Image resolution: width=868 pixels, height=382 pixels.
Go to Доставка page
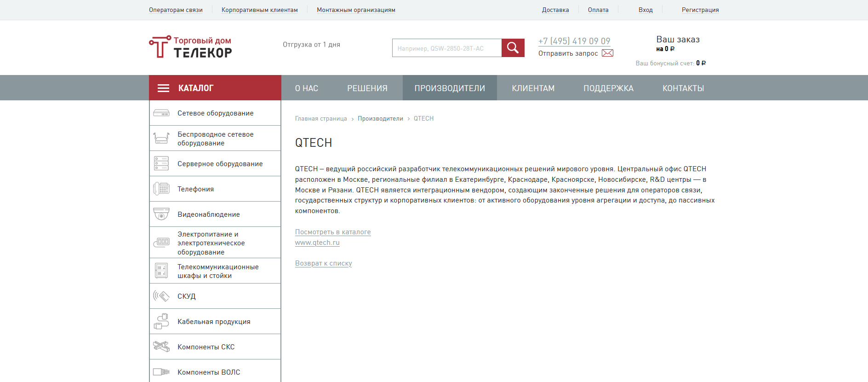[x=555, y=10]
